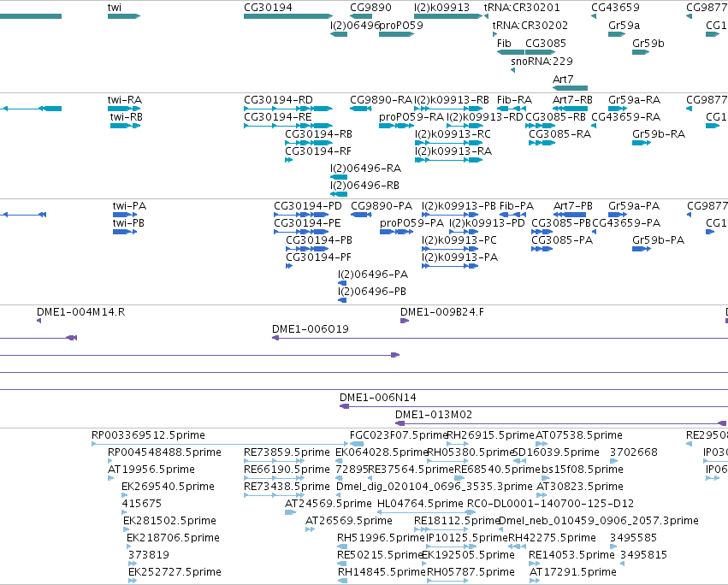Screen dimensions: 728x585
Task: Click BAC end DME1-009B24.F
Action: tap(405, 322)
